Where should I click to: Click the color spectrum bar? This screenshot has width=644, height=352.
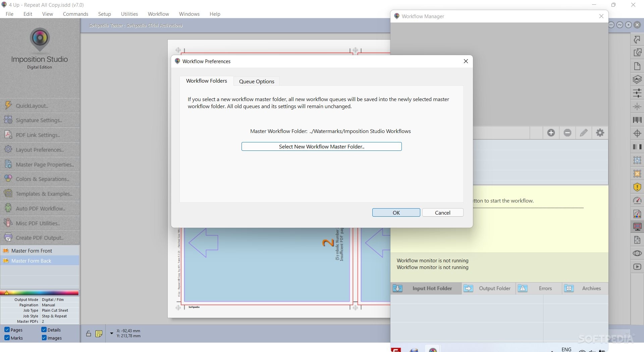point(40,293)
